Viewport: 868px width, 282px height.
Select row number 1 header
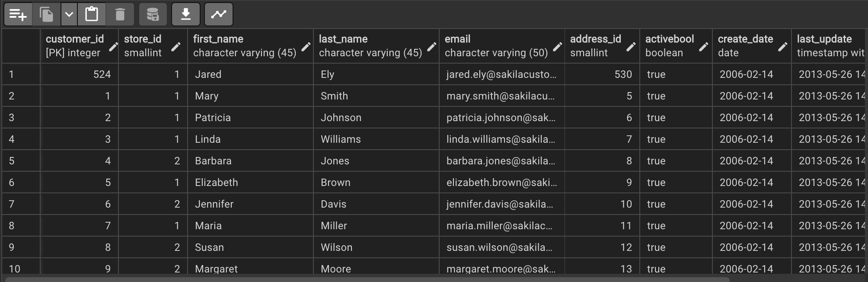(21, 74)
